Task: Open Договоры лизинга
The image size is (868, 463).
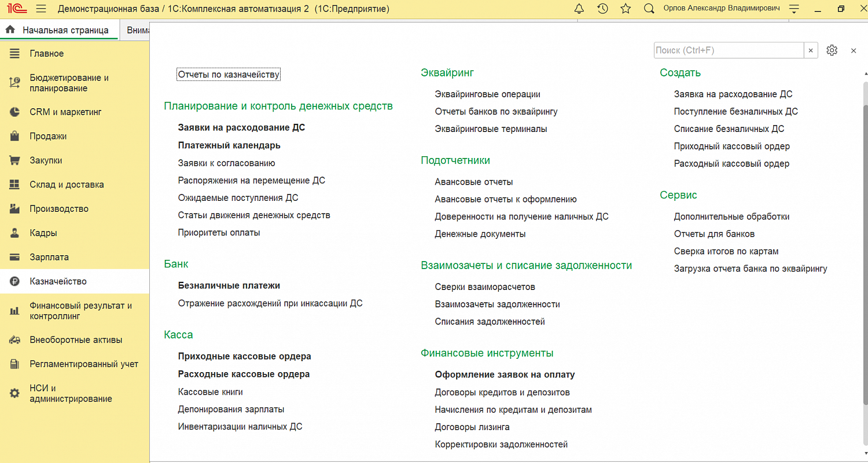Action: pos(472,427)
